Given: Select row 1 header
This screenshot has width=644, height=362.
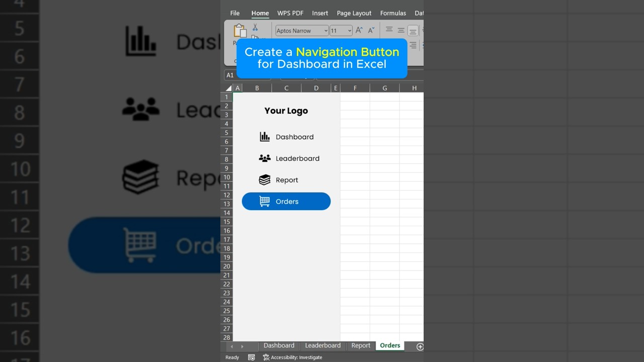Looking at the screenshot, I should coord(227,97).
